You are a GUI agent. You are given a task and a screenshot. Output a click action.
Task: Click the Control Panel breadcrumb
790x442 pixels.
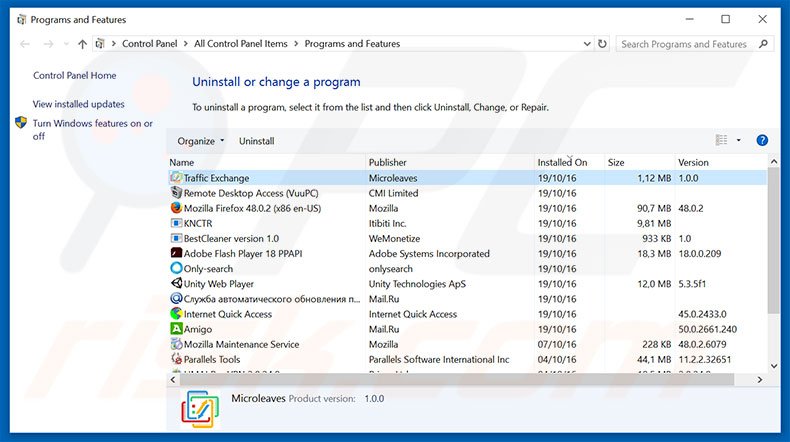[x=150, y=44]
